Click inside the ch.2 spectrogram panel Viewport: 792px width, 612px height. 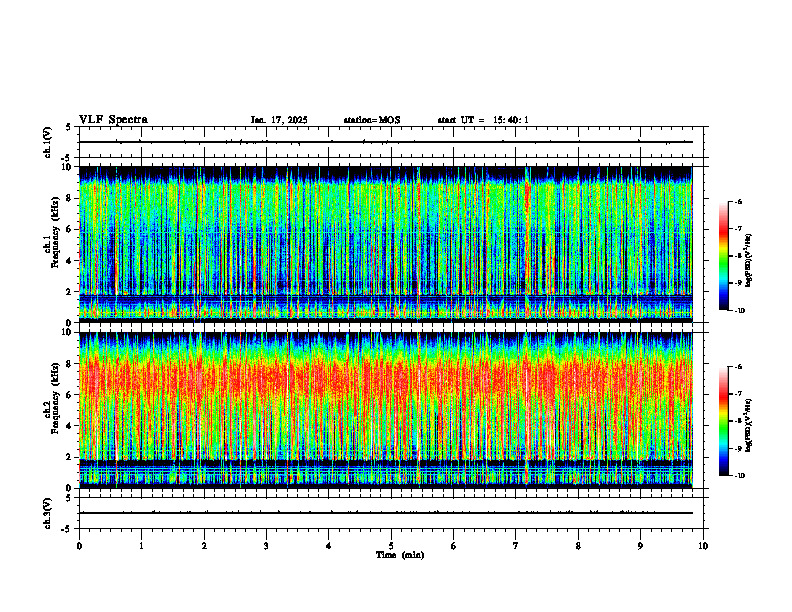(385, 410)
